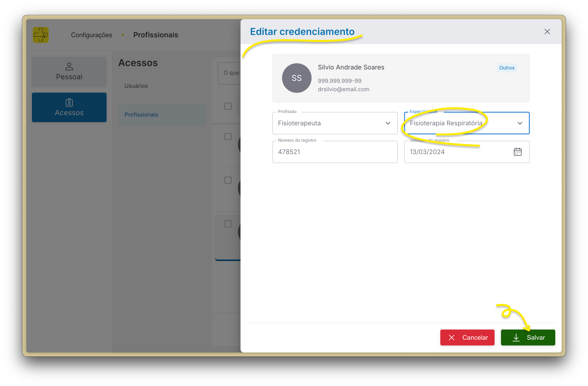Click the badge icon above Acessos
The image size is (588, 386).
[x=69, y=103]
